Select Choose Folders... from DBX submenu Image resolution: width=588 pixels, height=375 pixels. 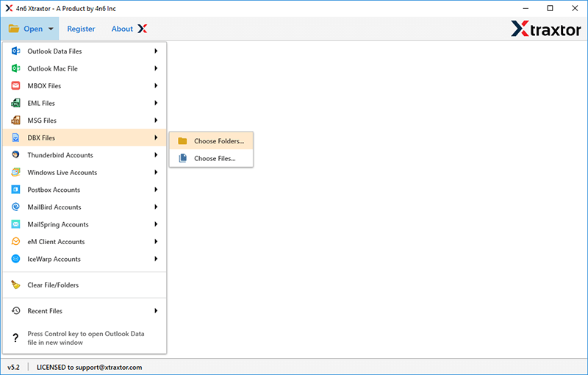[x=218, y=141]
